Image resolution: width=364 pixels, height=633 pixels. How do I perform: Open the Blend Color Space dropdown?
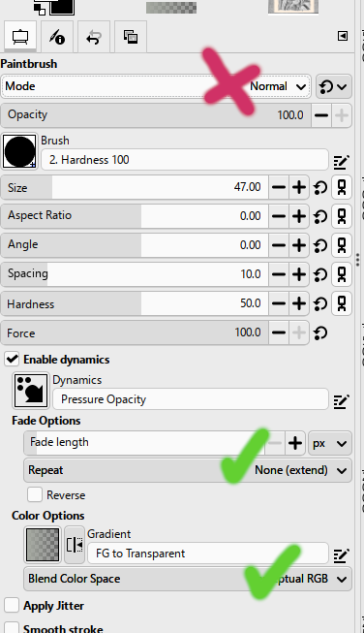[188, 579]
